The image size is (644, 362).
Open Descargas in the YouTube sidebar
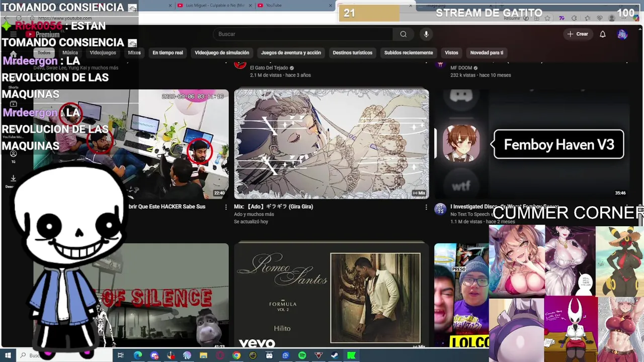(x=13, y=181)
